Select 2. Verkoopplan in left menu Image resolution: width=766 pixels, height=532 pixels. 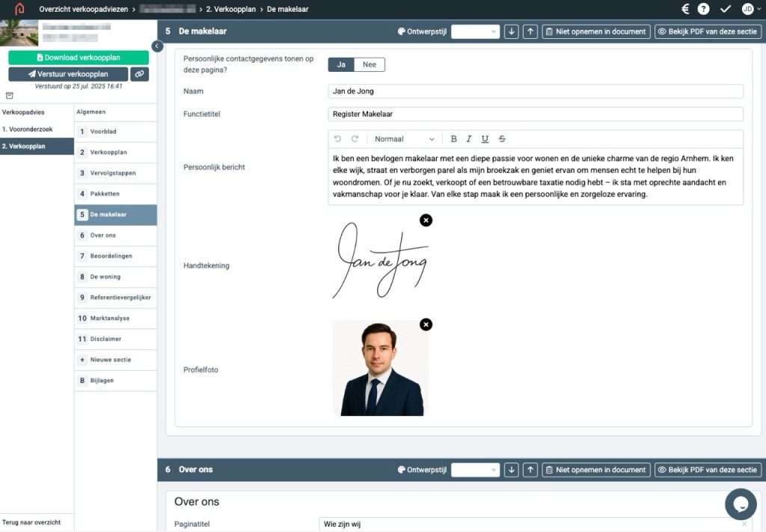[x=37, y=147]
